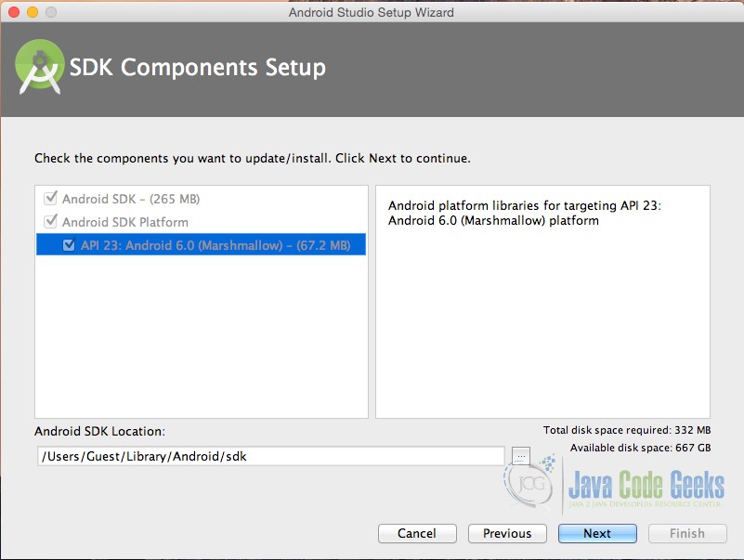The width and height of the screenshot is (744, 560).
Task: Click the yellow minimize window button
Action: pos(33,12)
